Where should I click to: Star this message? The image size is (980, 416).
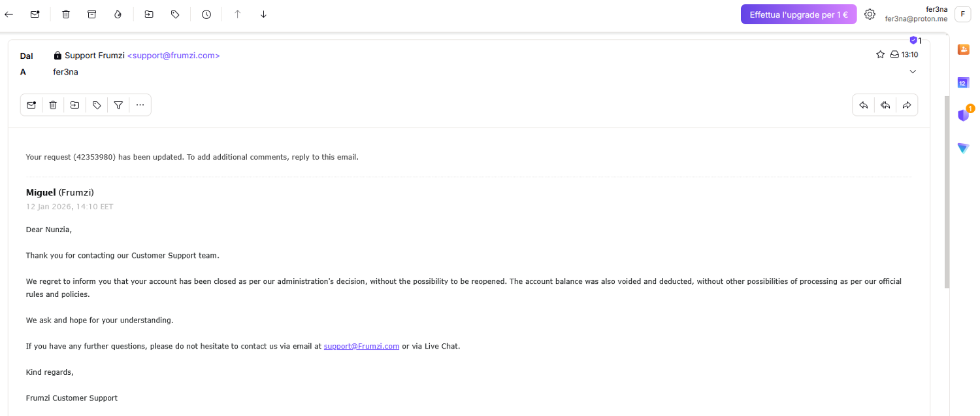(x=880, y=55)
